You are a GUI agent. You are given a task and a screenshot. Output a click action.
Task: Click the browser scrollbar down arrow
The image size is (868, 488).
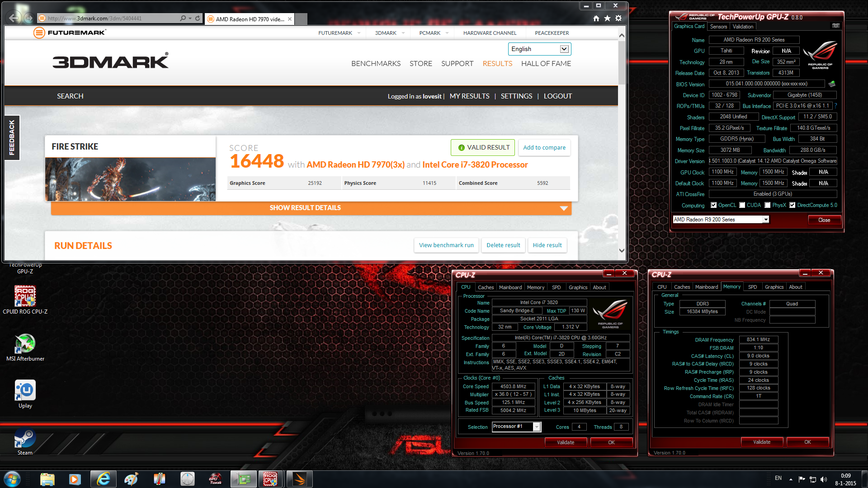622,250
